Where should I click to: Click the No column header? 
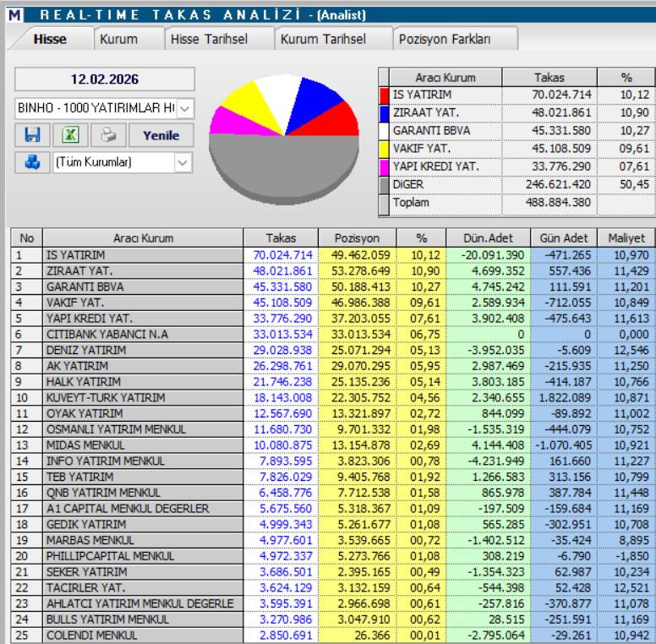[27, 238]
